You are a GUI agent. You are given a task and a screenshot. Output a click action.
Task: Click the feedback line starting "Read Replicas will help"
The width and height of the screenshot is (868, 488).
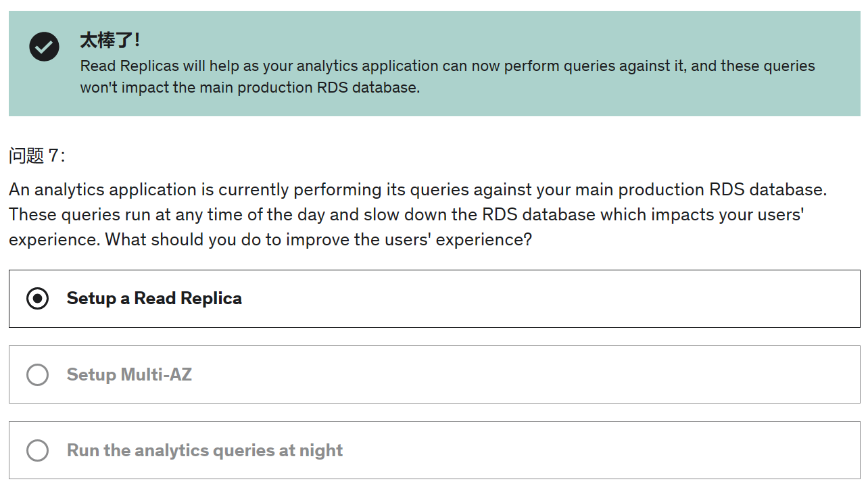448,66
